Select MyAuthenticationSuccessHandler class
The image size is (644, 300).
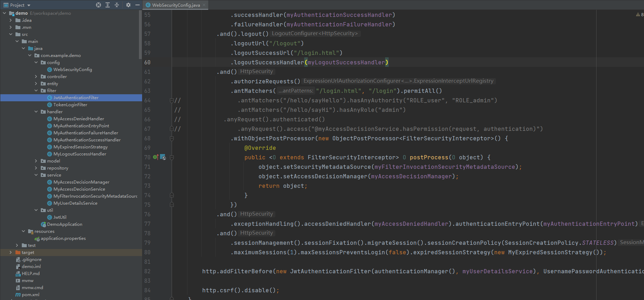click(x=87, y=140)
